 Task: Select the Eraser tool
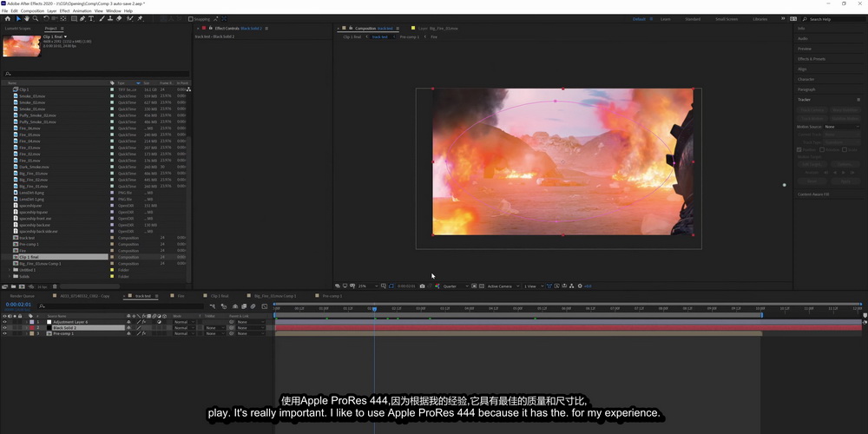pyautogui.click(x=118, y=19)
